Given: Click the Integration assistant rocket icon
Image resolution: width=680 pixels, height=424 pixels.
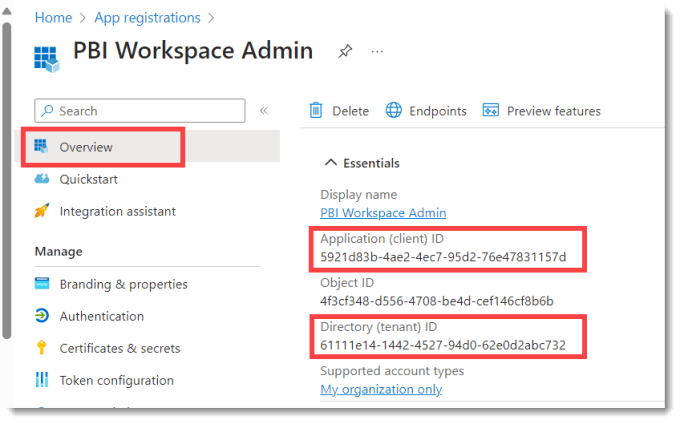Looking at the screenshot, I should coord(42,211).
